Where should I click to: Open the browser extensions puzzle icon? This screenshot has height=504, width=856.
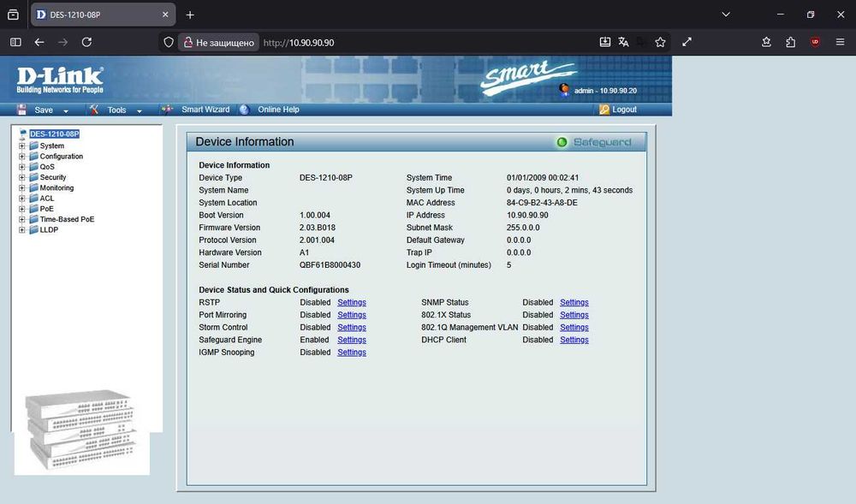pos(790,42)
